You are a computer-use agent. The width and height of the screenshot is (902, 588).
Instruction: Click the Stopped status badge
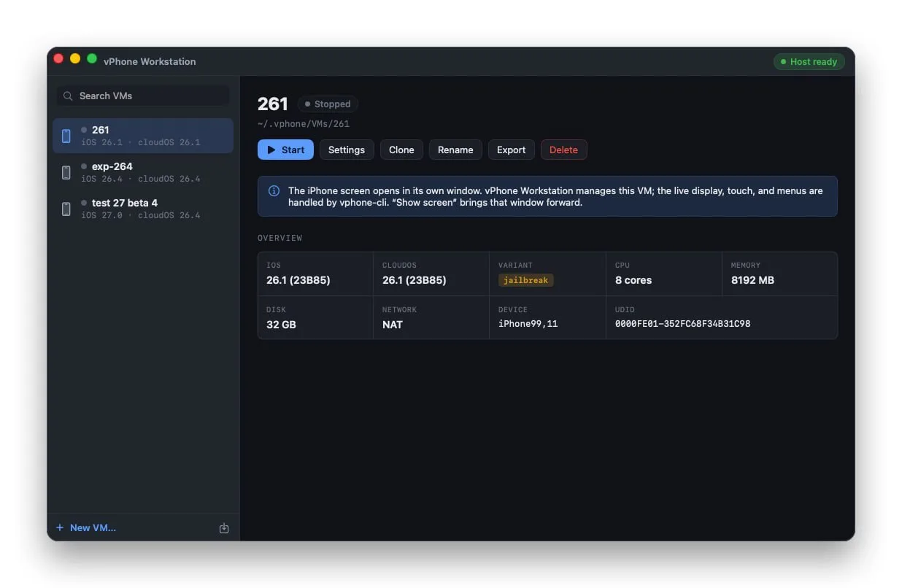328,104
